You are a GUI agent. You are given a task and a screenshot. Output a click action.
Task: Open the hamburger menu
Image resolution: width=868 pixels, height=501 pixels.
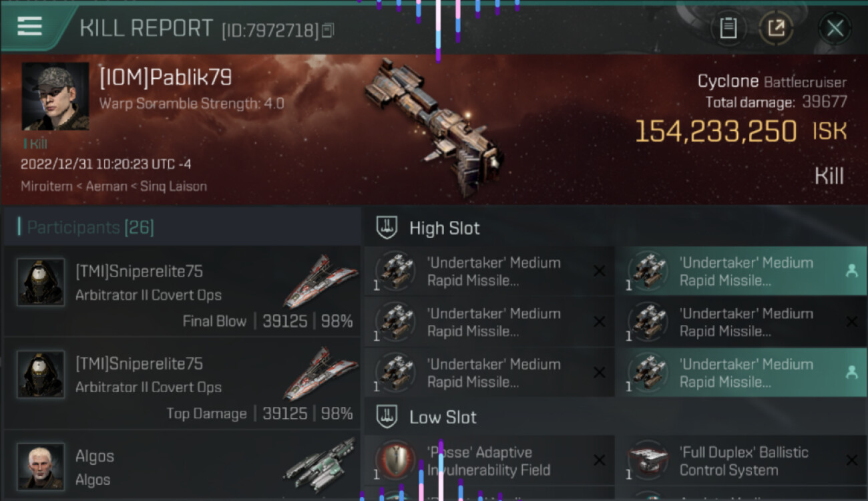(x=29, y=27)
